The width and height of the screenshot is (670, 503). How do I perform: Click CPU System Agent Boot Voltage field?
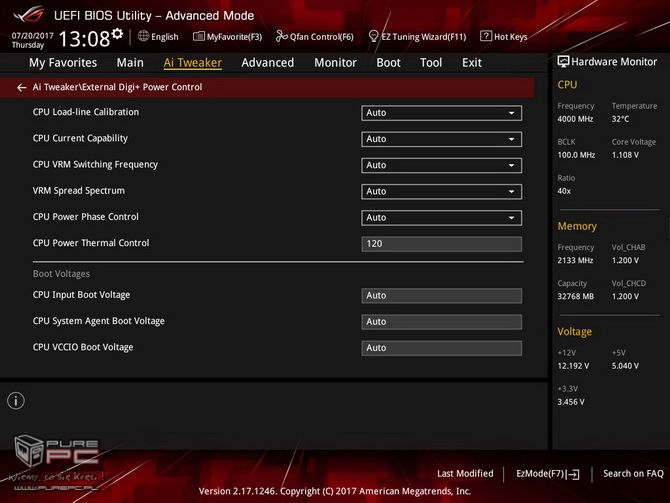(441, 322)
